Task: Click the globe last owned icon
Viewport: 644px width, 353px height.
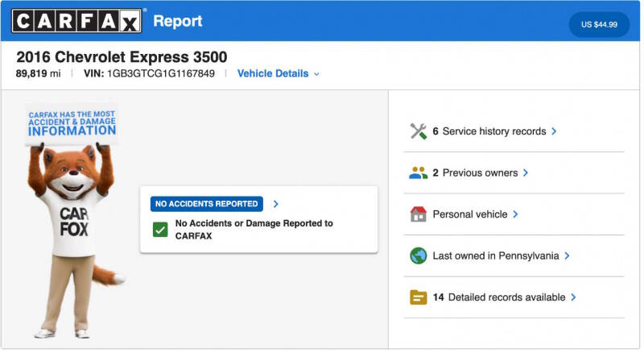Action: coord(418,256)
